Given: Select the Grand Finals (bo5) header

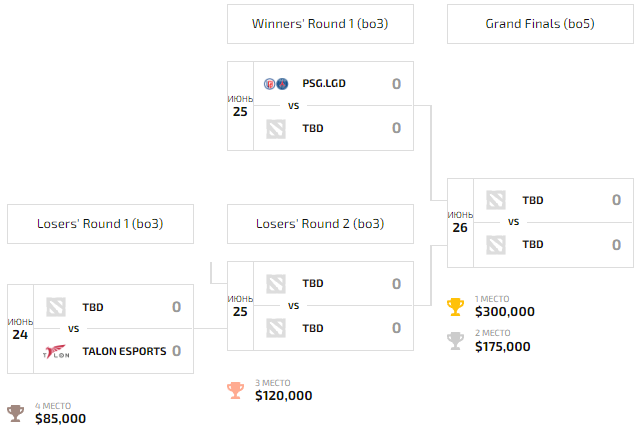Looking at the screenshot, I should point(540,24).
